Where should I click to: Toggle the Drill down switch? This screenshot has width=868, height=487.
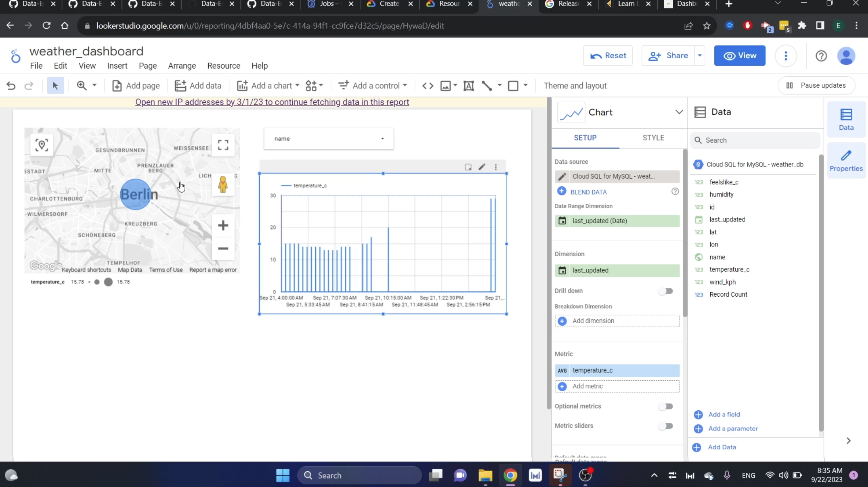click(665, 291)
